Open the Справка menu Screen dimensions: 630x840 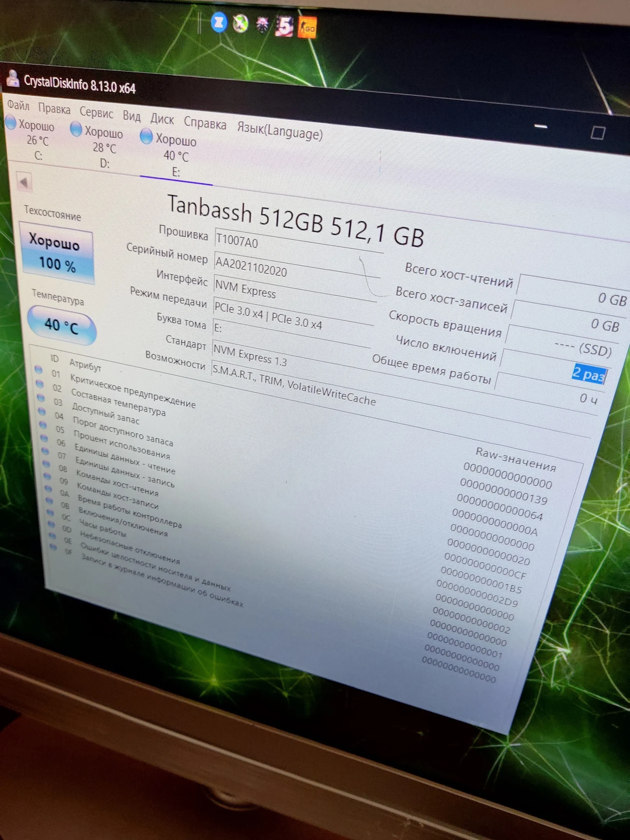point(205,124)
